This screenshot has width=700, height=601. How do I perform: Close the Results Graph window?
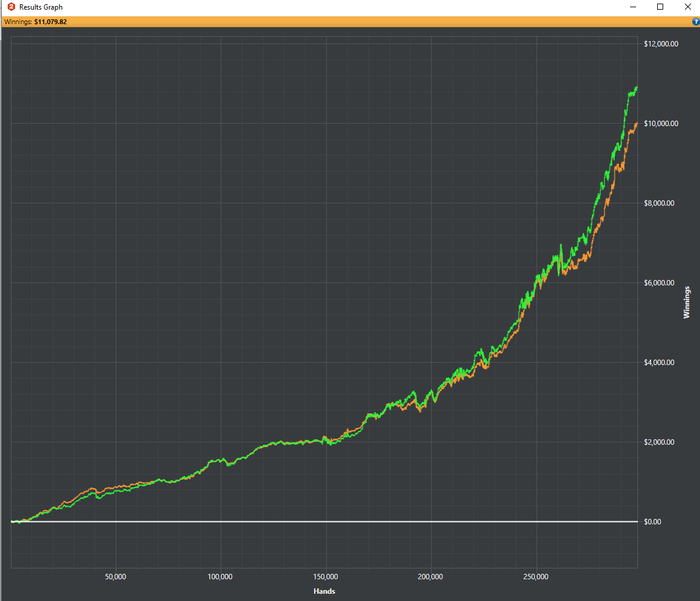pos(688,7)
